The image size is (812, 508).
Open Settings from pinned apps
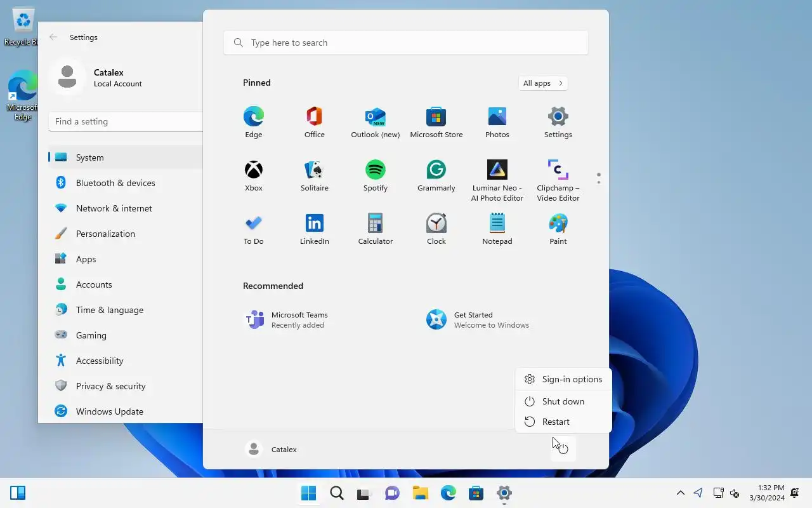(x=558, y=122)
